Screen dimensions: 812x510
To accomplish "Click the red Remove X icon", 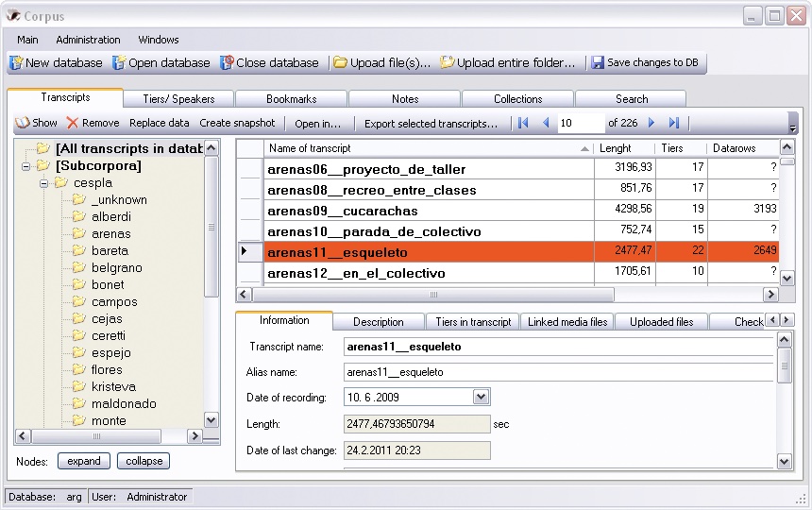I will 73,123.
